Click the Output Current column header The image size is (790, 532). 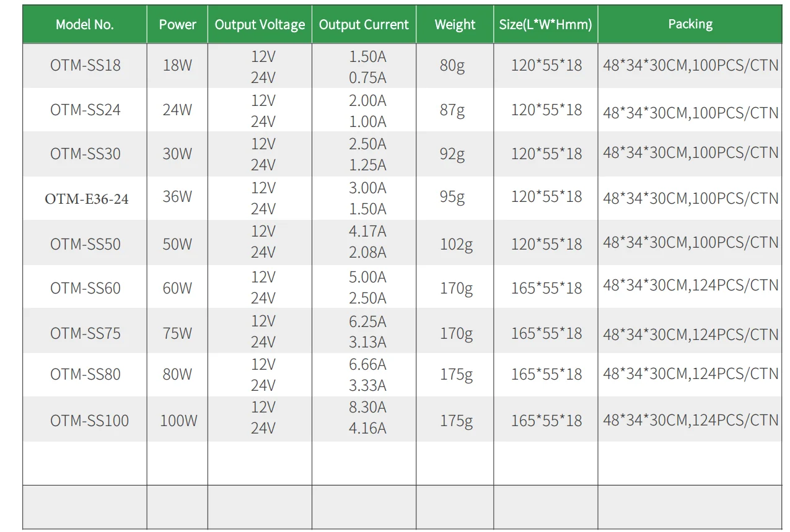(x=364, y=24)
